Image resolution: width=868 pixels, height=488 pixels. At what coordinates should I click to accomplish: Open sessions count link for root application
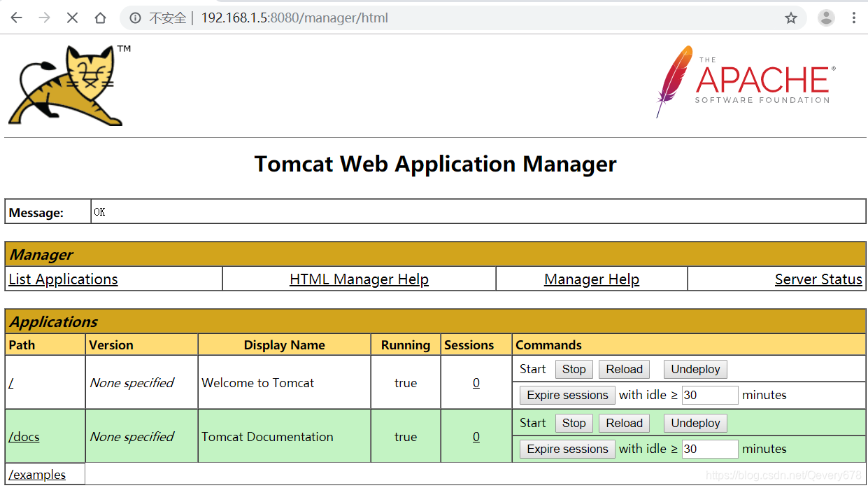coord(476,383)
